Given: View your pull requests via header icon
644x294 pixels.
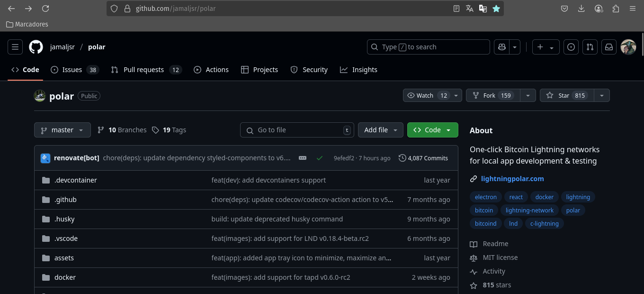Looking at the screenshot, I should (590, 47).
